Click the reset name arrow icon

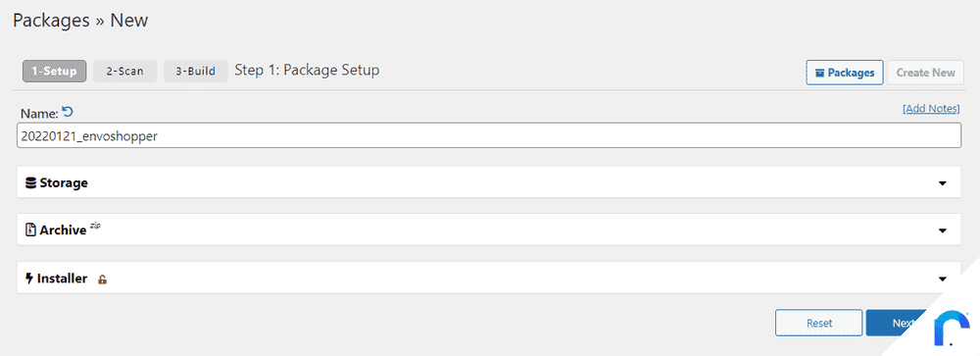68,112
